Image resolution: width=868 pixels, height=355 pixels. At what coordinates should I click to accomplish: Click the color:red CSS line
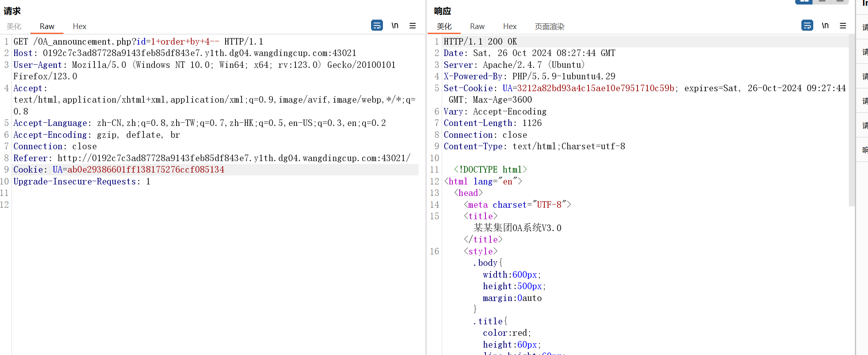pos(507,333)
